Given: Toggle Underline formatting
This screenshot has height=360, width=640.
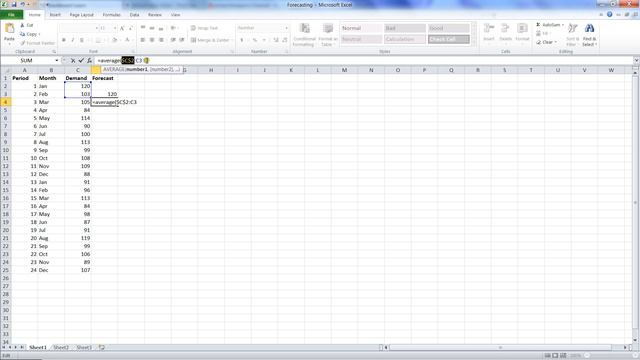Looking at the screenshot, I should click(x=82, y=40).
